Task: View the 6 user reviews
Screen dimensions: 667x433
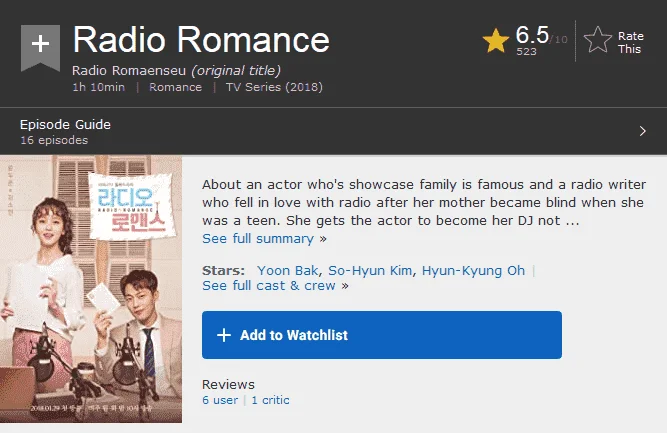Action: click(x=220, y=400)
